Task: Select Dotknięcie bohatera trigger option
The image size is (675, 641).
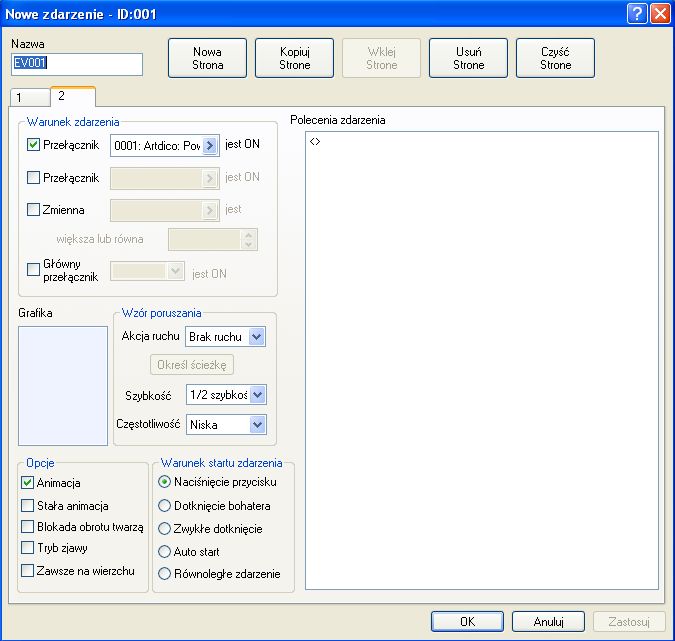Action: [x=165, y=506]
